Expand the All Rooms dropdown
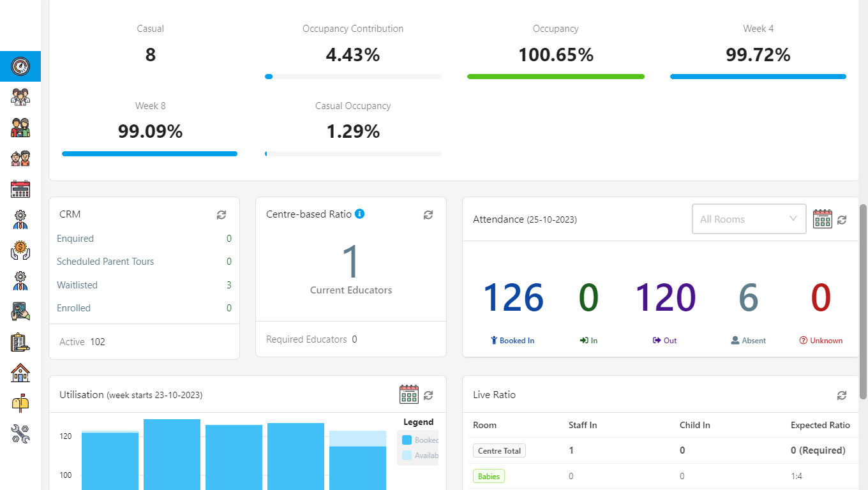The image size is (868, 490). pos(749,219)
